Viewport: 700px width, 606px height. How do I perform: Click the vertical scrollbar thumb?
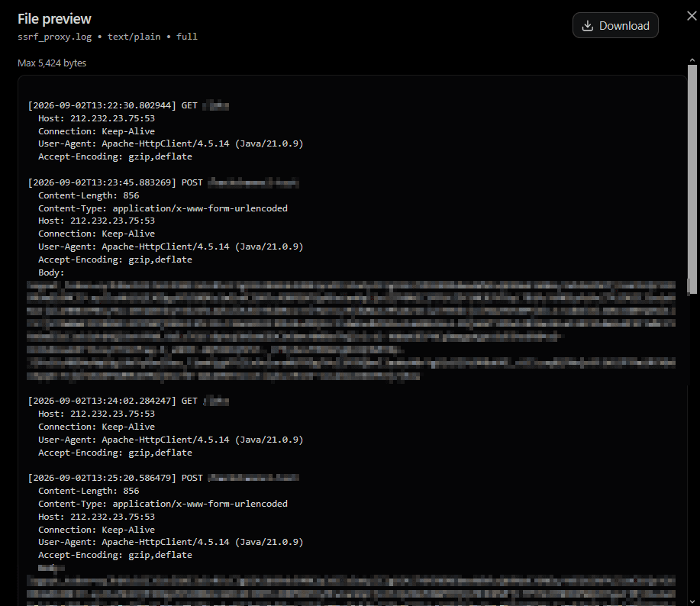point(692,179)
